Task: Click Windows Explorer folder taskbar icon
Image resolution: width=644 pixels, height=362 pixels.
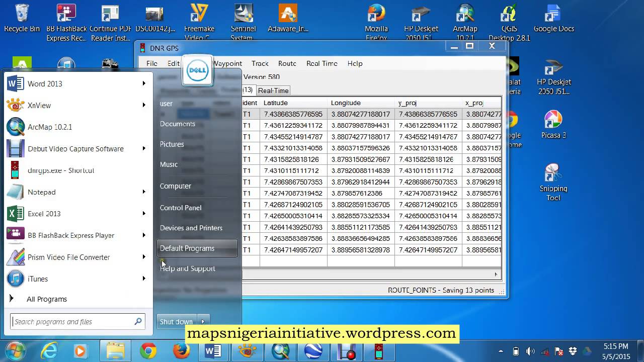Action: click(x=115, y=350)
